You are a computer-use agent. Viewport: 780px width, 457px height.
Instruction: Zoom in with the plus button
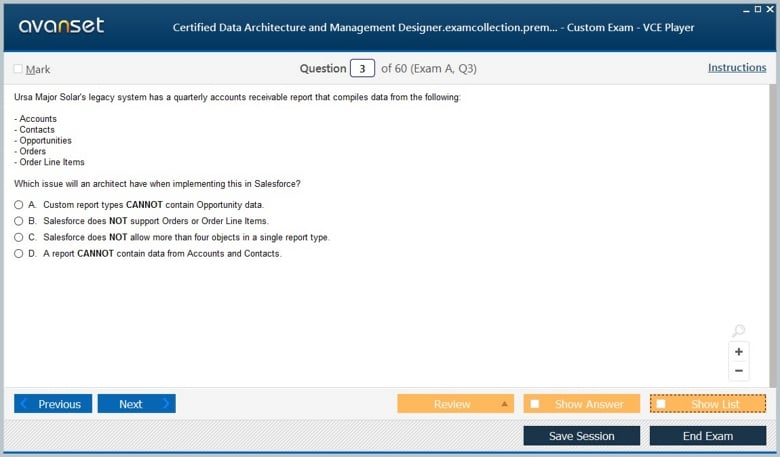tap(739, 352)
